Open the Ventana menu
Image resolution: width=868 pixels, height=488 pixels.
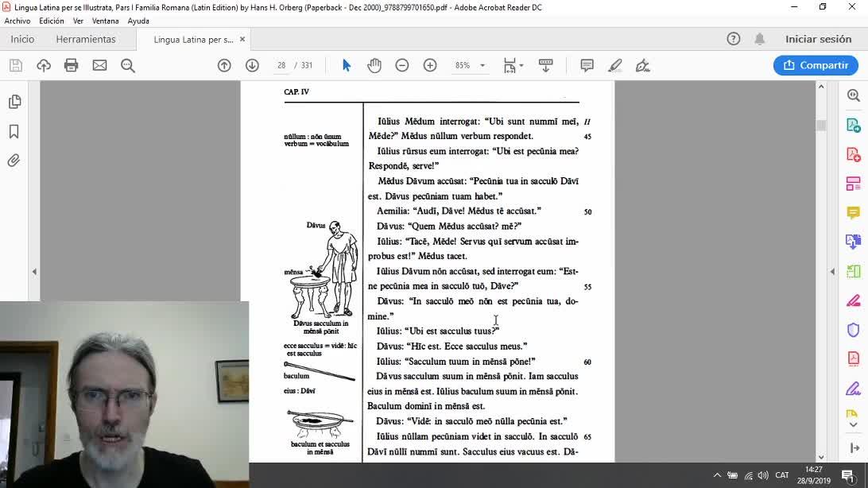[105, 21]
